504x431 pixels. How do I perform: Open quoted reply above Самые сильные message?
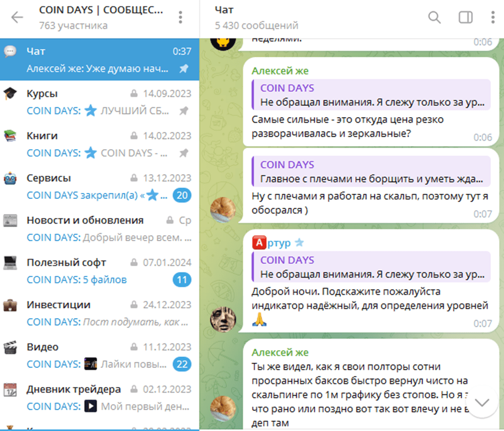(371, 95)
